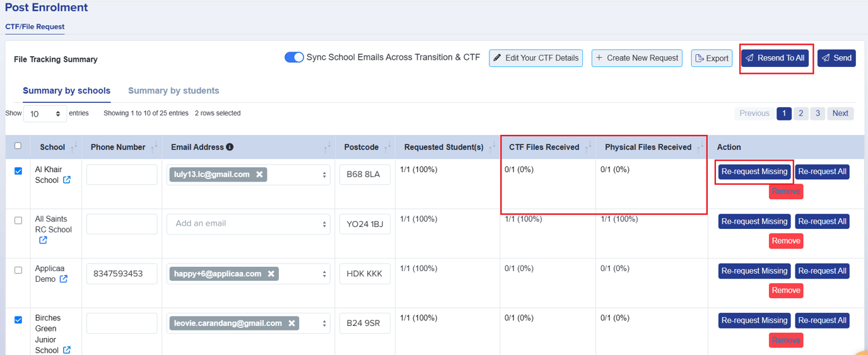Check the All Saints RC School checkbox
868x355 pixels.
click(x=18, y=220)
